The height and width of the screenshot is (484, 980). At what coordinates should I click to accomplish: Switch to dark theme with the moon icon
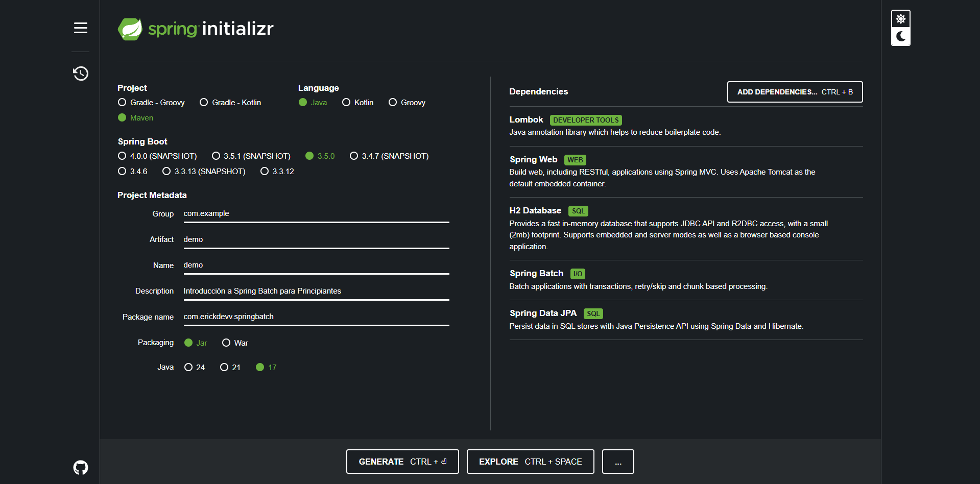pos(900,36)
